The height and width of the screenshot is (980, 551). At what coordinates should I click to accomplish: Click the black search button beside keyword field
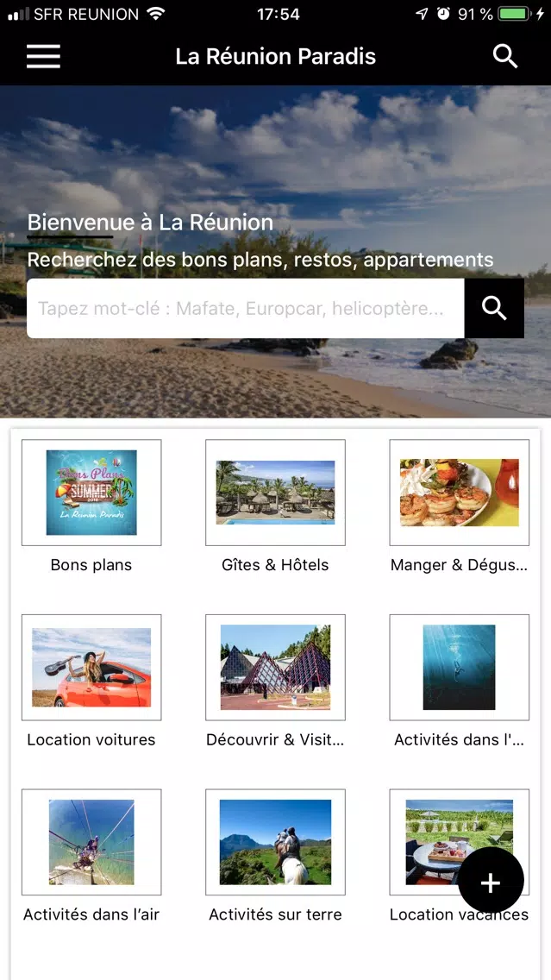494,308
